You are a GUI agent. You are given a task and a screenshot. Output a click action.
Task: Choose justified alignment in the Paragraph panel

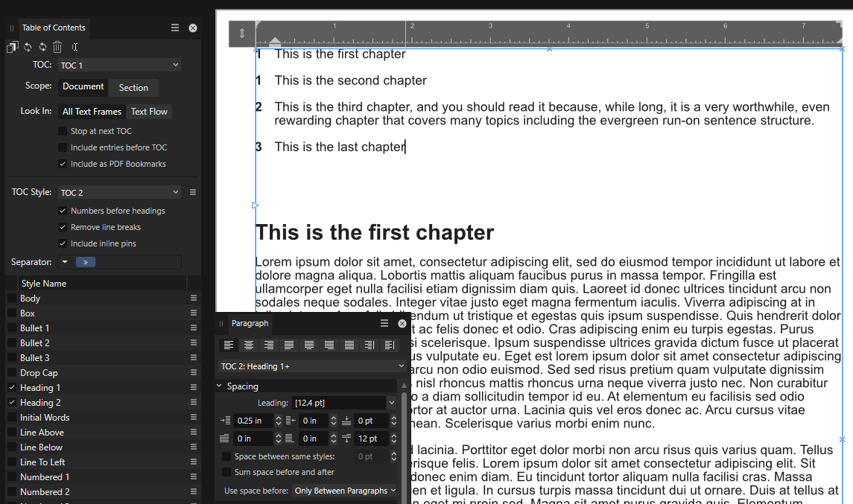click(x=289, y=345)
